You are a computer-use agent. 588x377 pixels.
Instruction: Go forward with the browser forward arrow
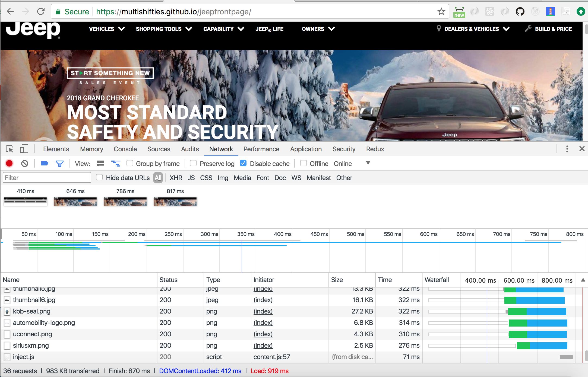[25, 11]
